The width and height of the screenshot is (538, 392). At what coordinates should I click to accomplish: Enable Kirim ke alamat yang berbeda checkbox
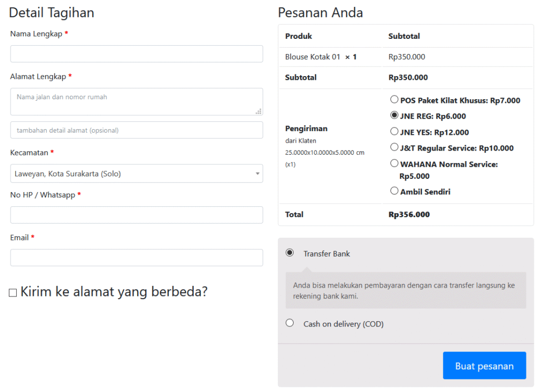[13, 293]
